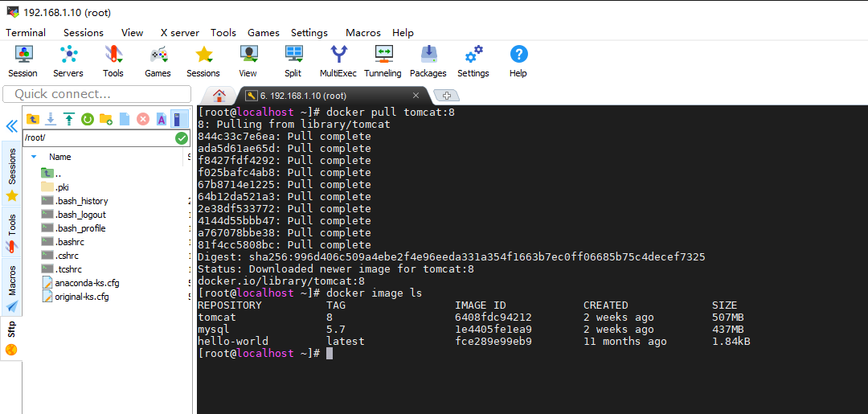
Task: Select the .bashrc file
Action: (x=63, y=242)
